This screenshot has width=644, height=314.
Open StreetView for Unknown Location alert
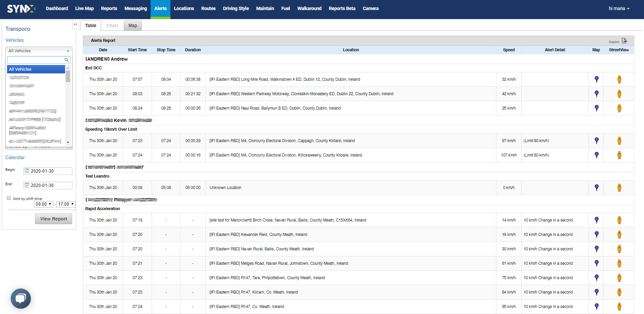click(619, 188)
